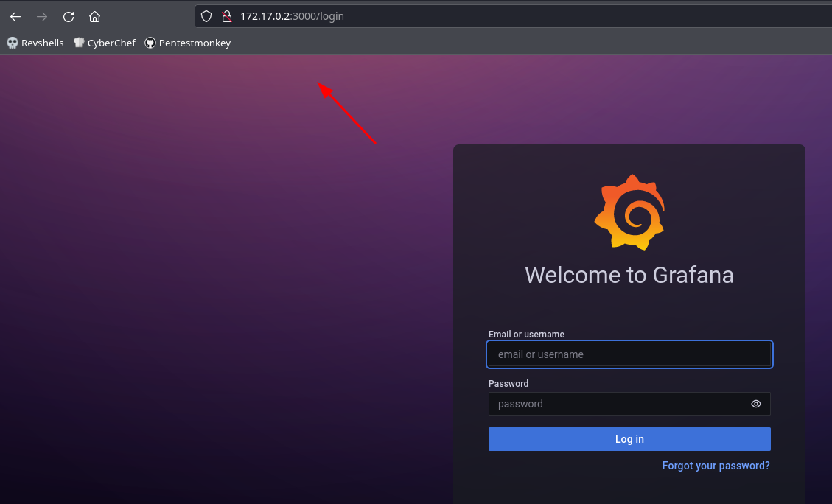Viewport: 832px width, 504px height.
Task: Reload the Grafana login page
Action: click(69, 16)
